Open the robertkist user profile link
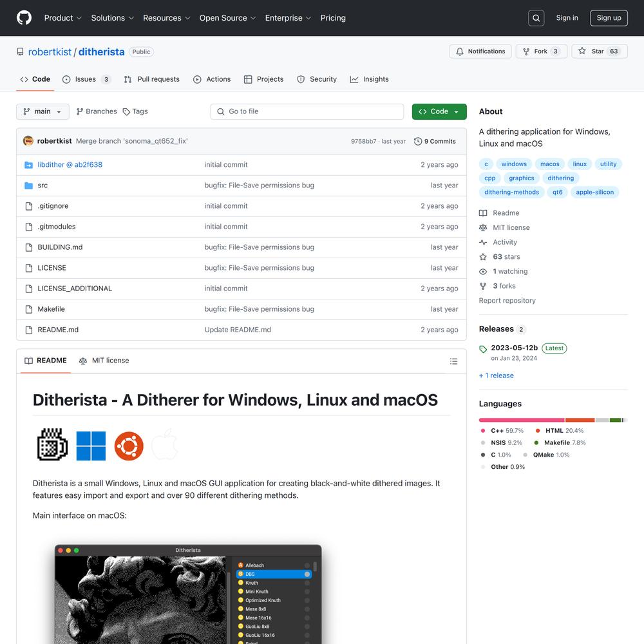 pyautogui.click(x=50, y=52)
